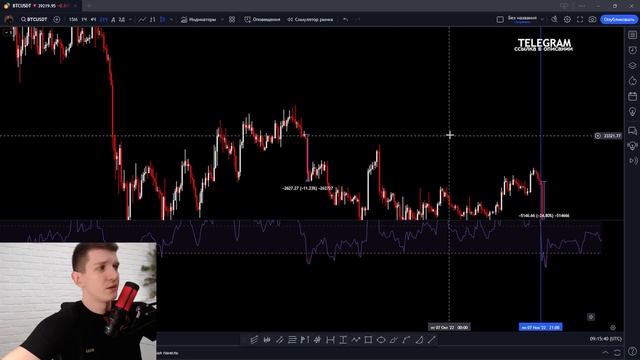Open a new tab with plus button
Image resolution: width=640 pixels, height=360 pixels.
pos(89,6)
